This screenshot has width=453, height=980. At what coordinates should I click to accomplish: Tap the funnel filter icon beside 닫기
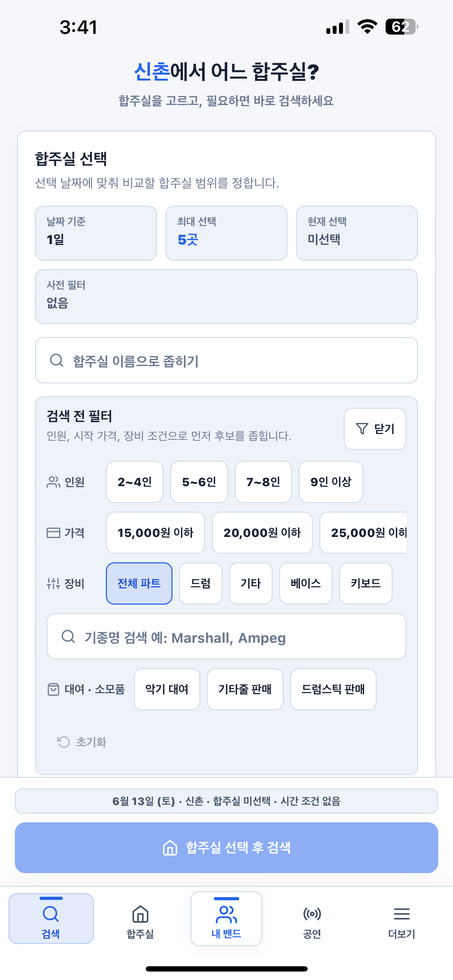coord(362,429)
